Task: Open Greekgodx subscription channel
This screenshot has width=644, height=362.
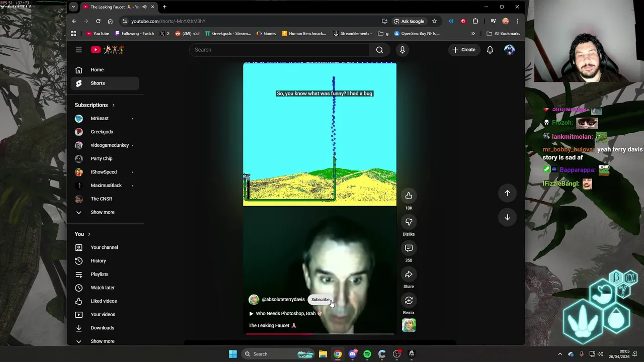Action: pyautogui.click(x=104, y=132)
